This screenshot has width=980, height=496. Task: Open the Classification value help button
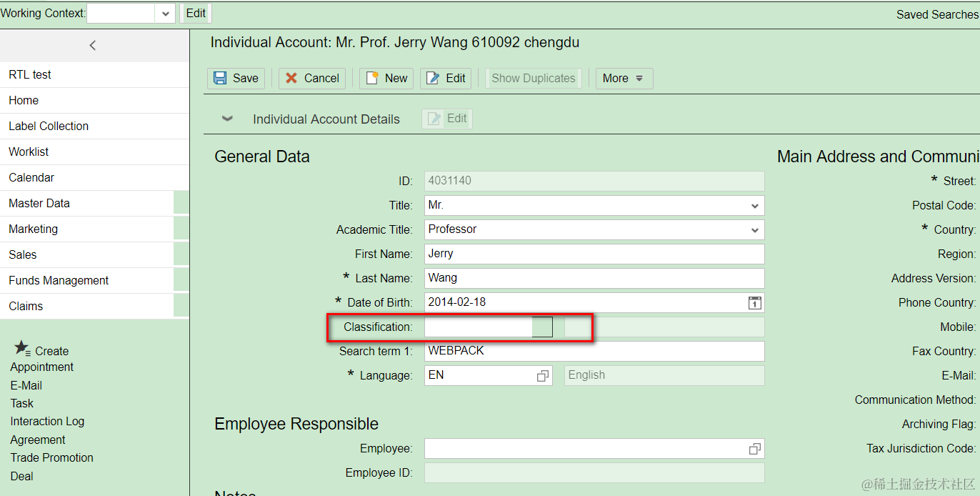click(543, 327)
